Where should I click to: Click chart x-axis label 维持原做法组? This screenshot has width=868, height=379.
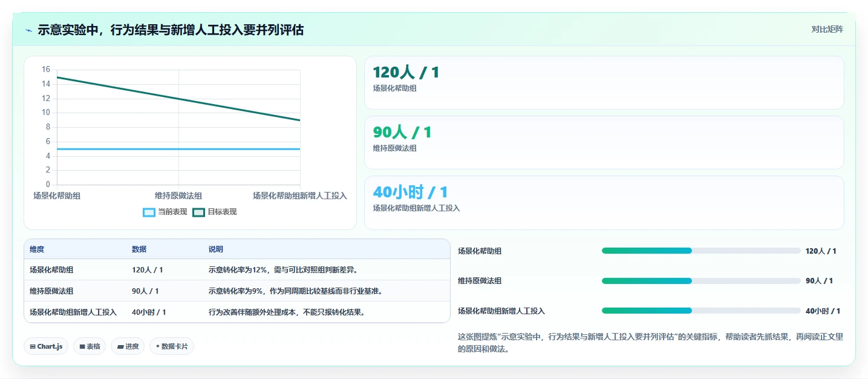click(178, 196)
